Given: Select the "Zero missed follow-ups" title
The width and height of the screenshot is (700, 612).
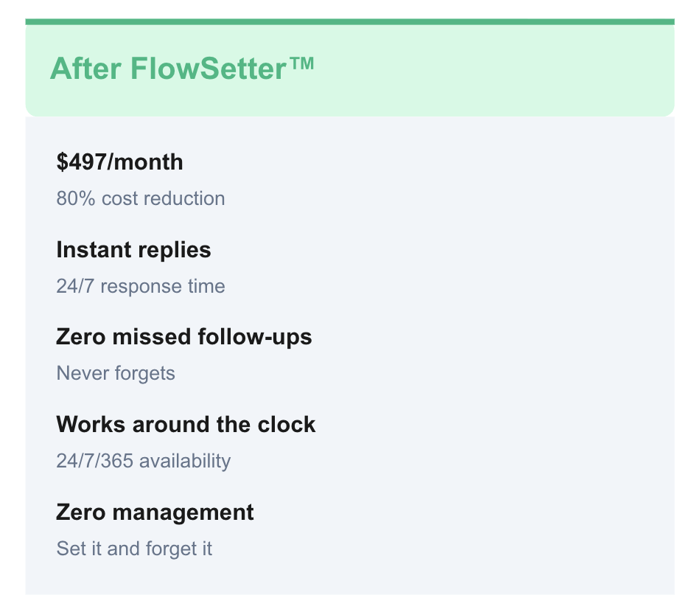Looking at the screenshot, I should tap(184, 337).
